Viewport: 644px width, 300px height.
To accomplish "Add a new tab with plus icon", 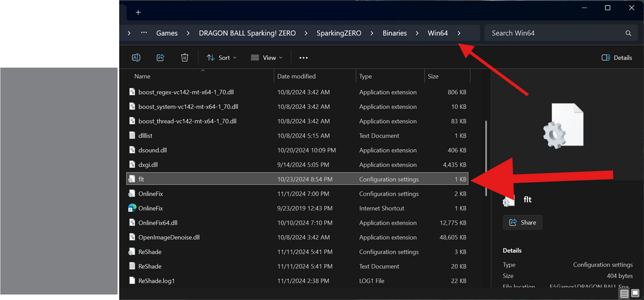I will (x=138, y=12).
